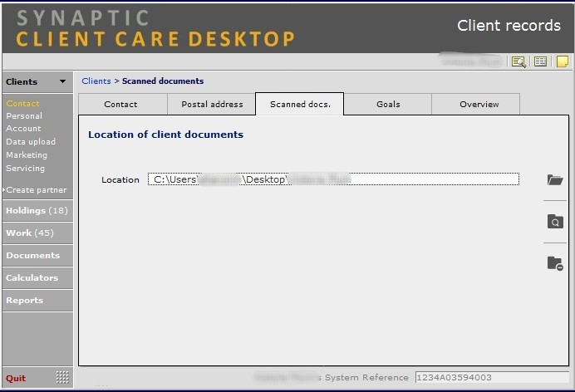Open the Work (45) section
Image resolution: width=575 pixels, height=392 pixels.
[x=37, y=233]
